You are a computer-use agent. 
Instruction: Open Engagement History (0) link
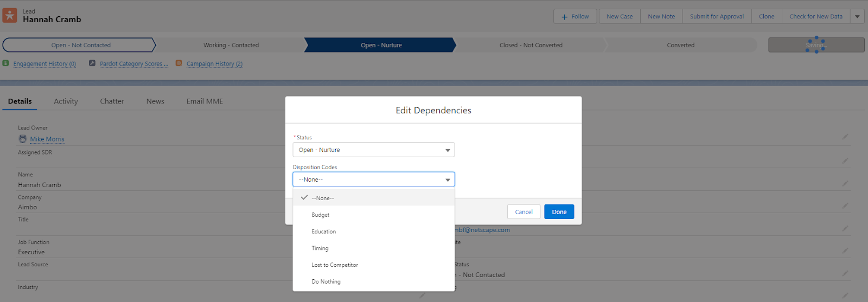click(44, 63)
